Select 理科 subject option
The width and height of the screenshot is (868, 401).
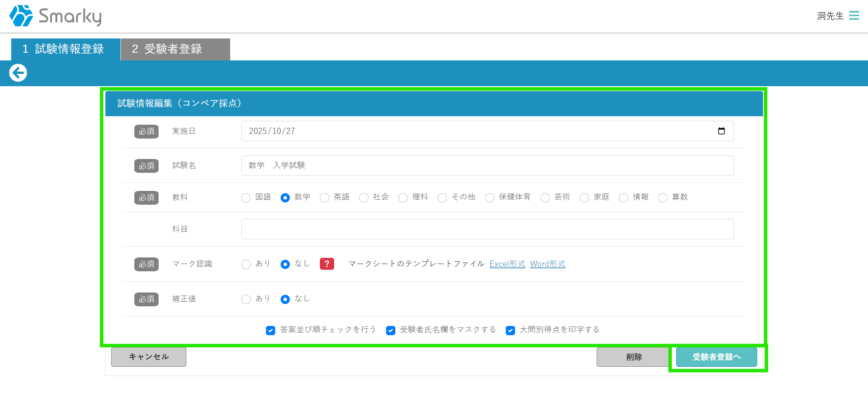pos(403,198)
